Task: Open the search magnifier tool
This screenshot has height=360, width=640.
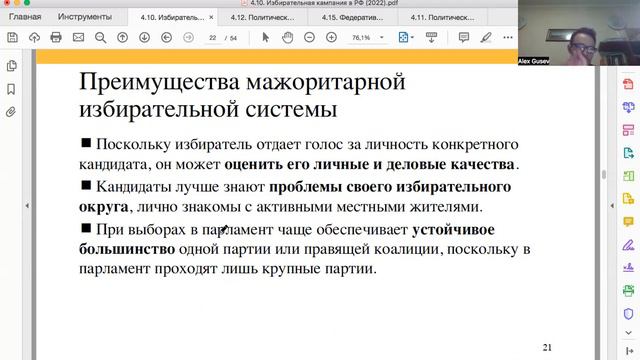Action: (x=100, y=38)
